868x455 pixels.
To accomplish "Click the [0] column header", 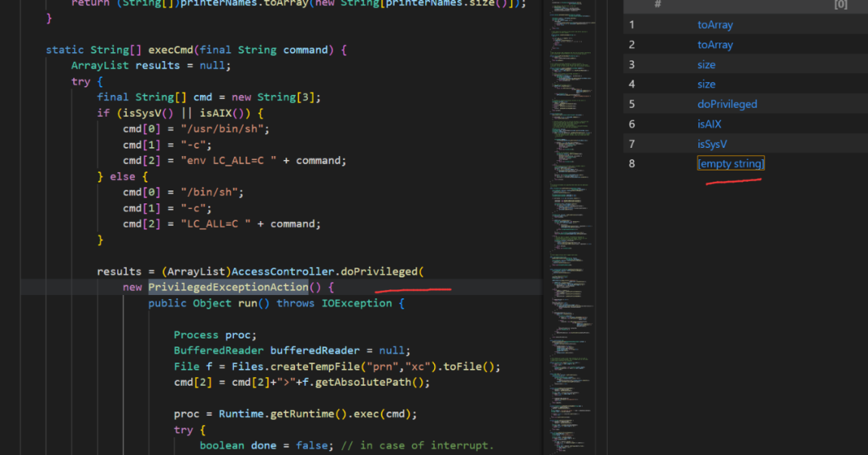I will click(x=841, y=5).
